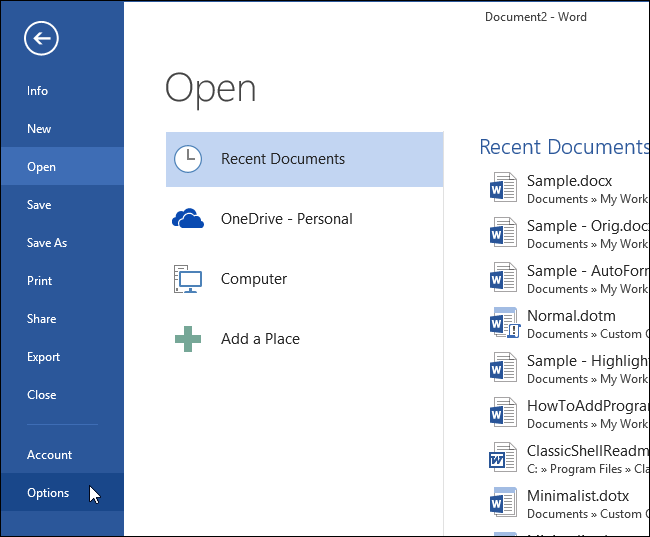Open the Print page

coord(40,281)
